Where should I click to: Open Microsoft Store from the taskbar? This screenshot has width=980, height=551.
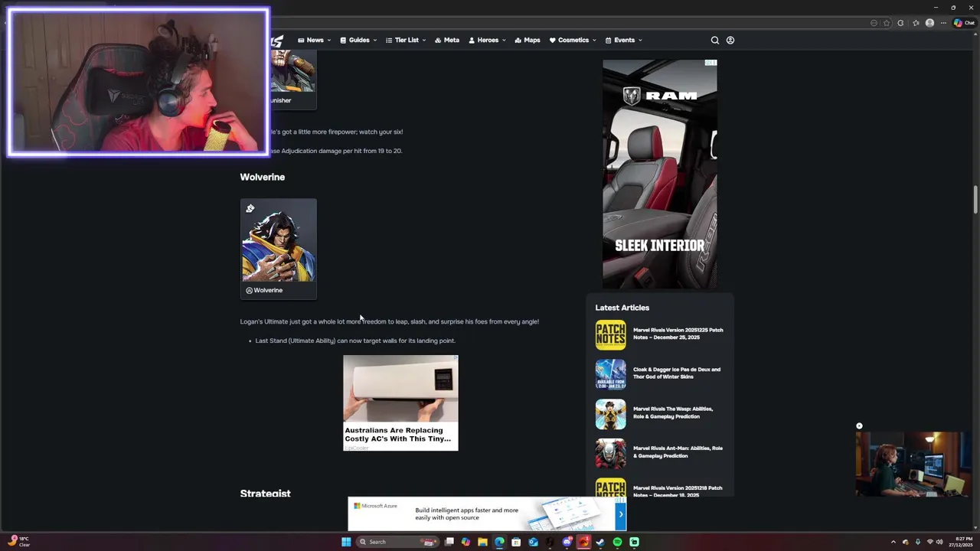(516, 542)
